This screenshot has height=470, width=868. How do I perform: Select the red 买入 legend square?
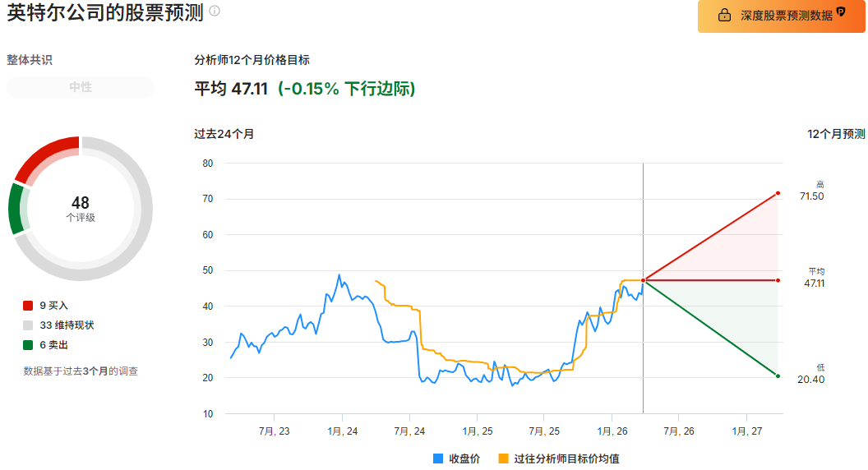(28, 306)
